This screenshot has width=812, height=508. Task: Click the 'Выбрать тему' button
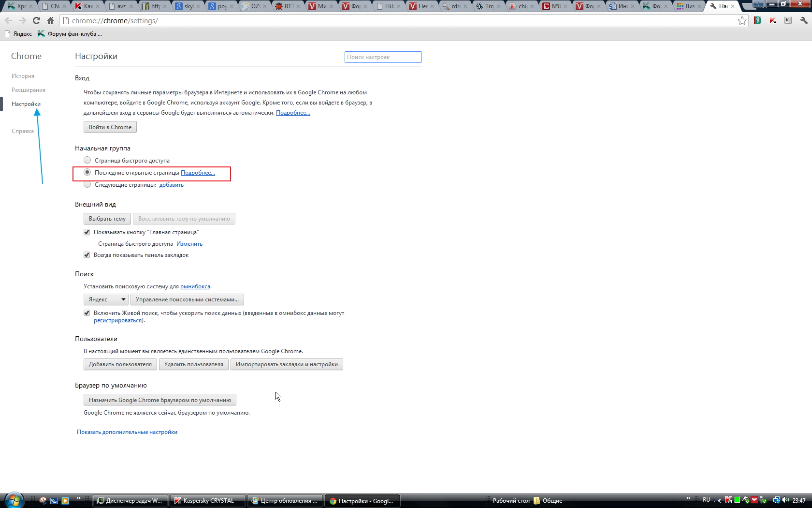click(107, 219)
